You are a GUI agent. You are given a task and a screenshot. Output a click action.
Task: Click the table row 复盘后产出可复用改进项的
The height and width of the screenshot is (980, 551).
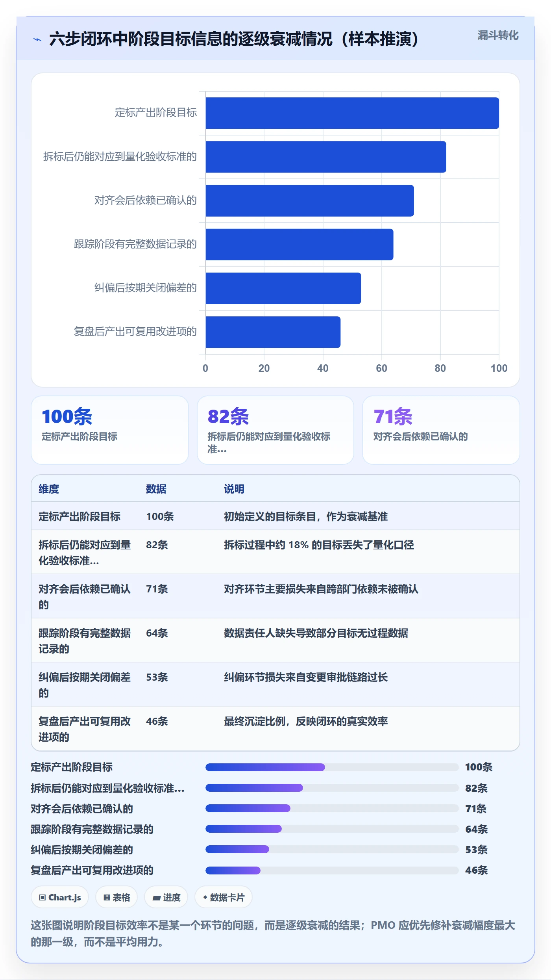click(x=275, y=729)
